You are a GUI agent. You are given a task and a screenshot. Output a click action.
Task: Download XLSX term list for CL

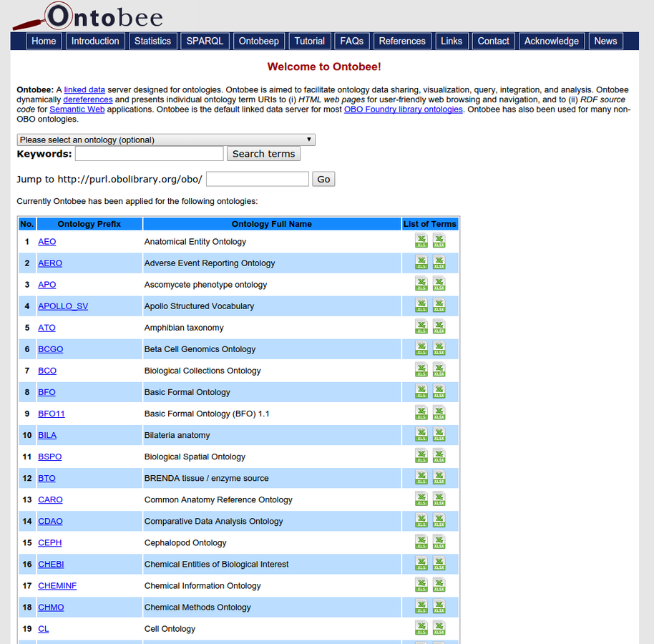click(439, 628)
